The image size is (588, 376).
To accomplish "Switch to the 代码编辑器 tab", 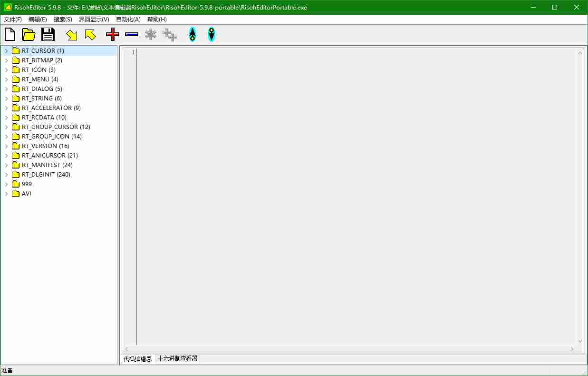I will click(x=138, y=359).
